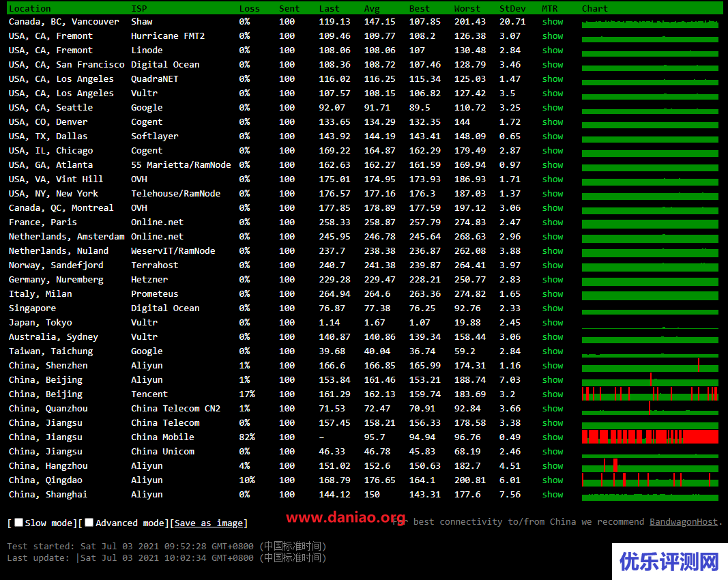Click the "Netherlands, Amsterdam" location cell
This screenshot has width=728, height=580.
[x=66, y=236]
